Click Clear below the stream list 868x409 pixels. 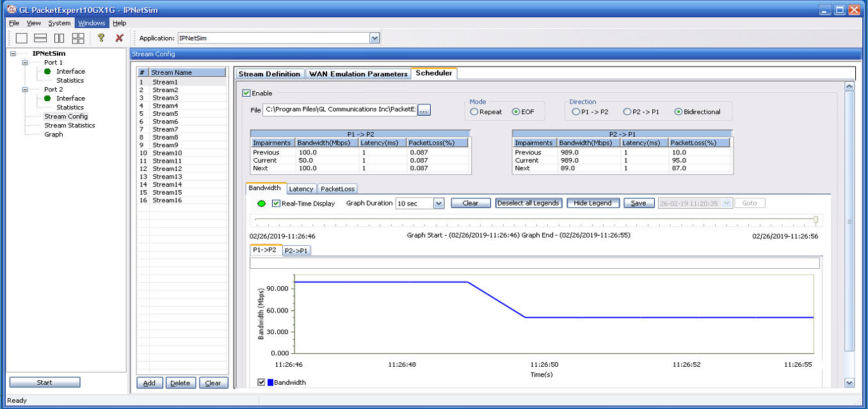point(213,383)
